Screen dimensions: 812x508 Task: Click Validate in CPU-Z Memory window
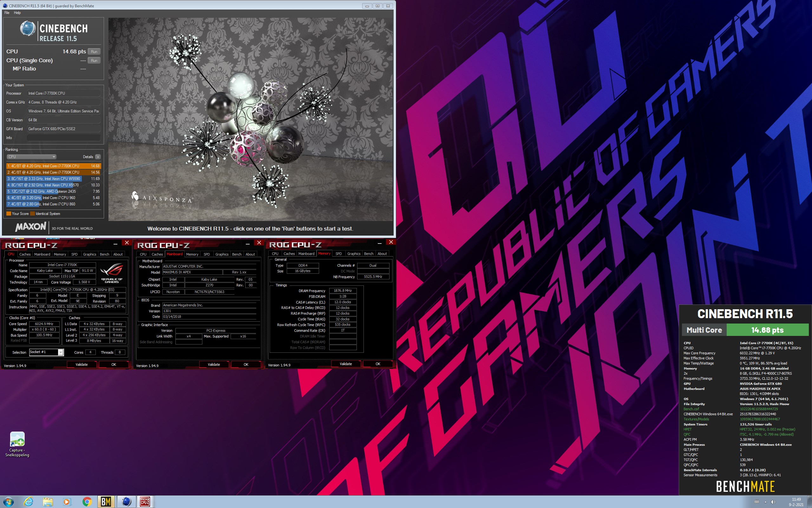(346, 364)
